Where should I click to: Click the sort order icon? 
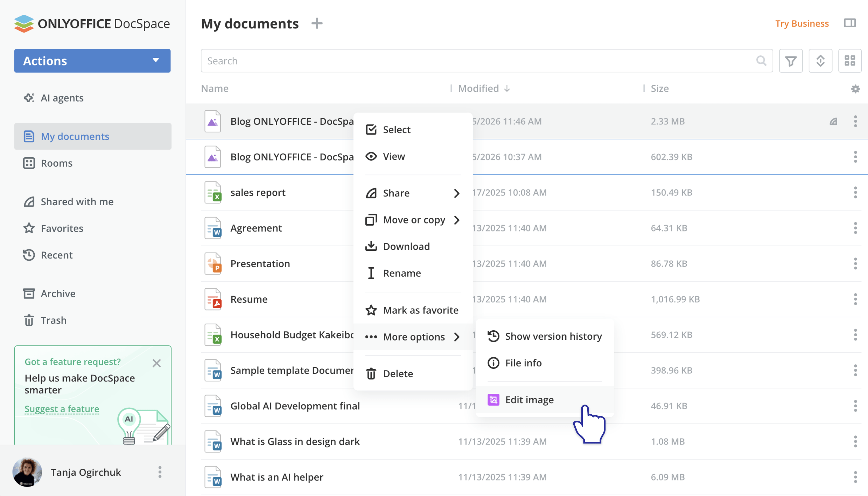(x=820, y=61)
